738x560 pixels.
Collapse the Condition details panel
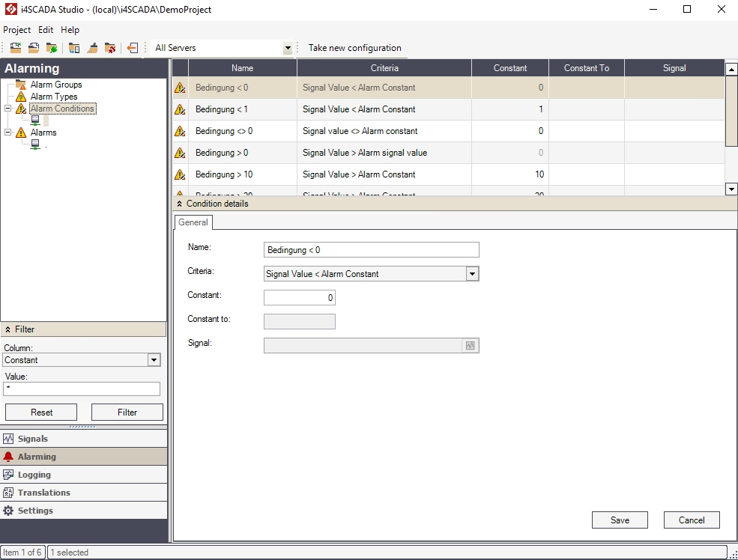[179, 204]
